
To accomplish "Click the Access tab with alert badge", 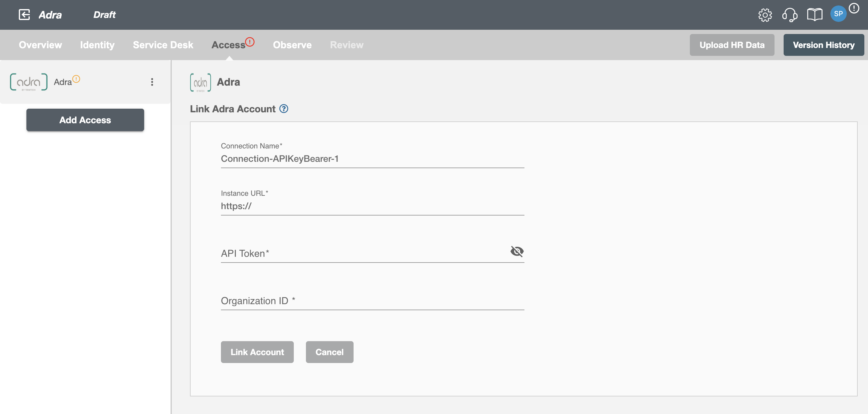I will click(x=229, y=45).
